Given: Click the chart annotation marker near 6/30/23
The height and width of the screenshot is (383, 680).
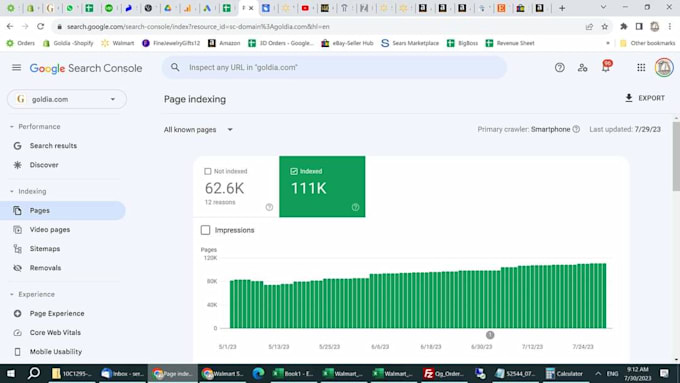Looking at the screenshot, I should tap(490, 335).
